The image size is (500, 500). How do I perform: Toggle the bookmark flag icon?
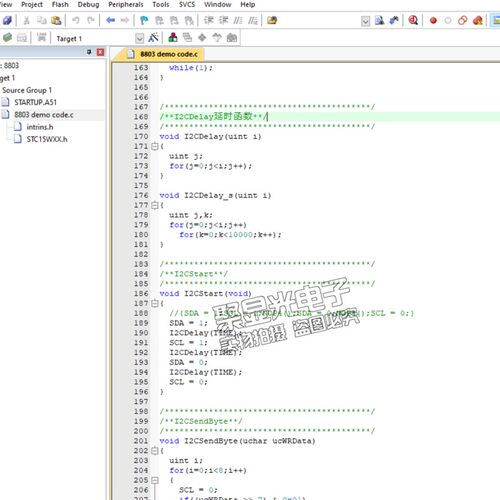(x=144, y=20)
